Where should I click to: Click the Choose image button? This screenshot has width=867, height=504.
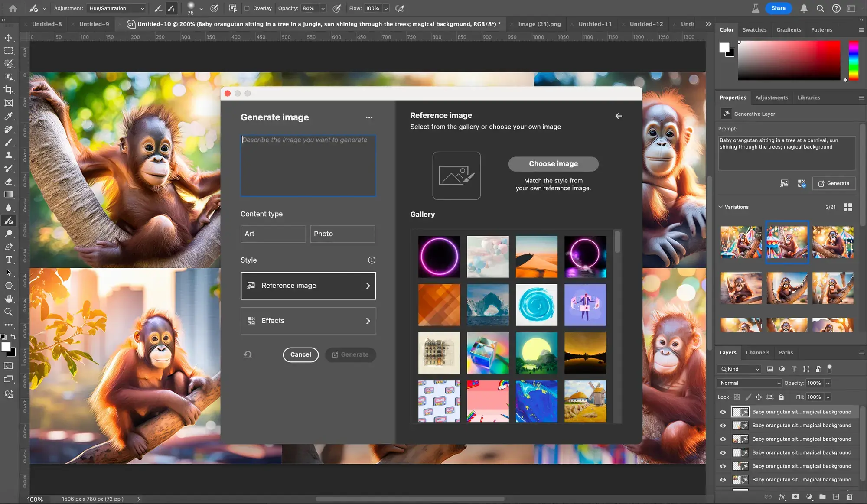[553, 164]
